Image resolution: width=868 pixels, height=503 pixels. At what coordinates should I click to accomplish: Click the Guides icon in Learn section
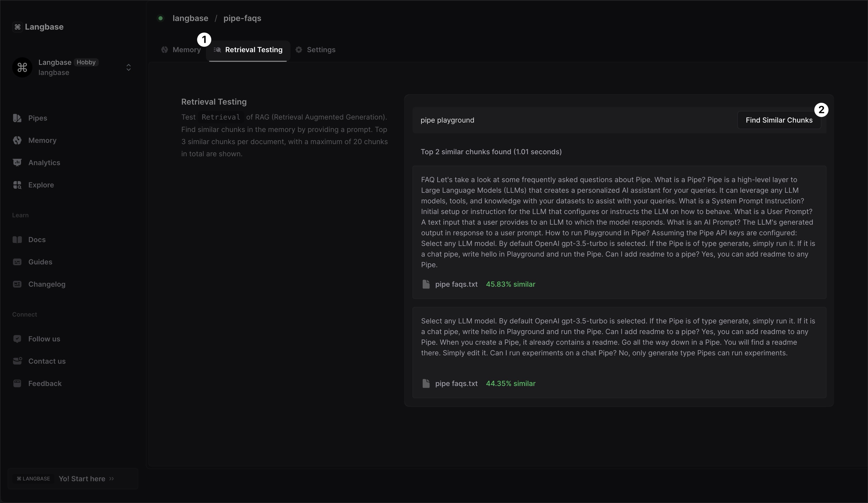pos(17,262)
